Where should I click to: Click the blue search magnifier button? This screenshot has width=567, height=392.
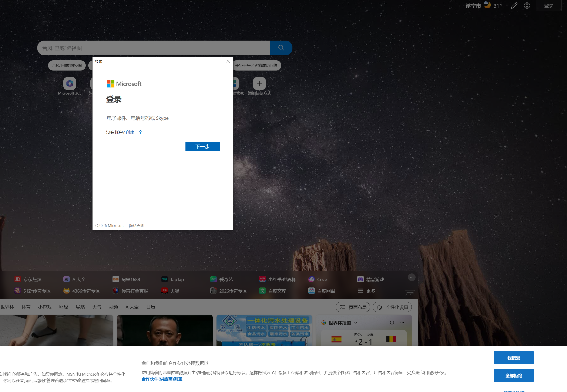[281, 48]
